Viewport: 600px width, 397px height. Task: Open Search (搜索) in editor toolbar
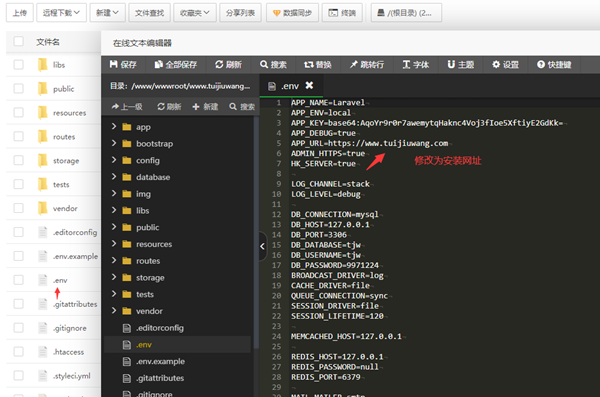(273, 64)
